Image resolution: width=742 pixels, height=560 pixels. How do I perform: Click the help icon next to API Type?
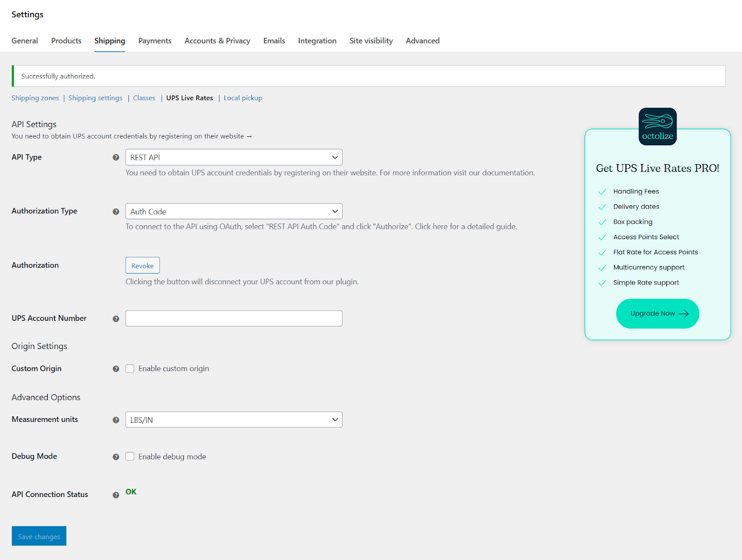(x=116, y=158)
